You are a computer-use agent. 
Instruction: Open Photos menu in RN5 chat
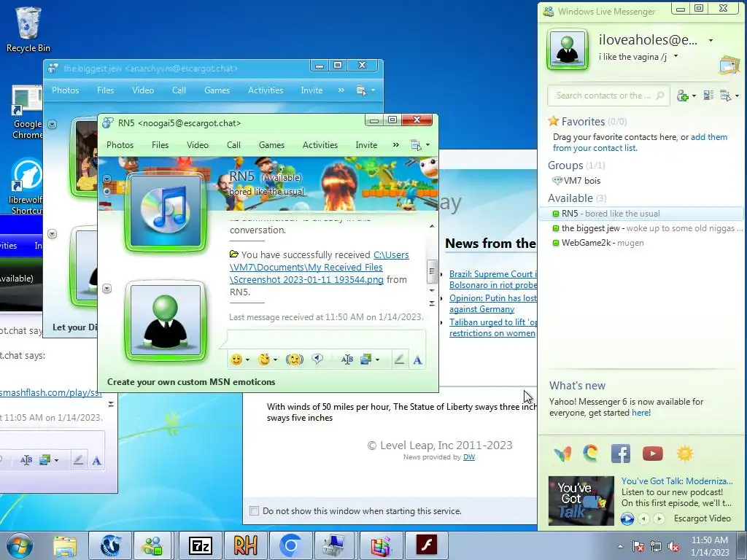click(120, 145)
